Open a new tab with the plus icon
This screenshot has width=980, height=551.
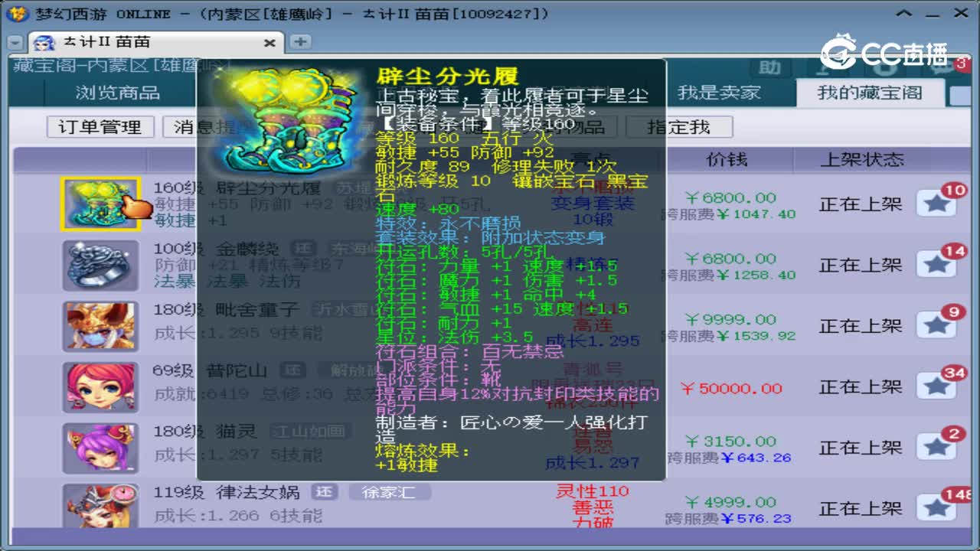pyautogui.click(x=299, y=43)
